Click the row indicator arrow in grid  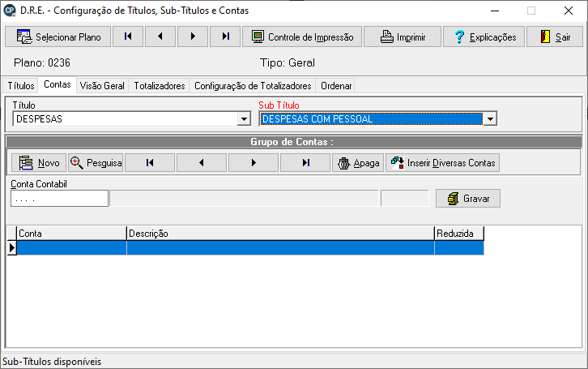(12, 248)
